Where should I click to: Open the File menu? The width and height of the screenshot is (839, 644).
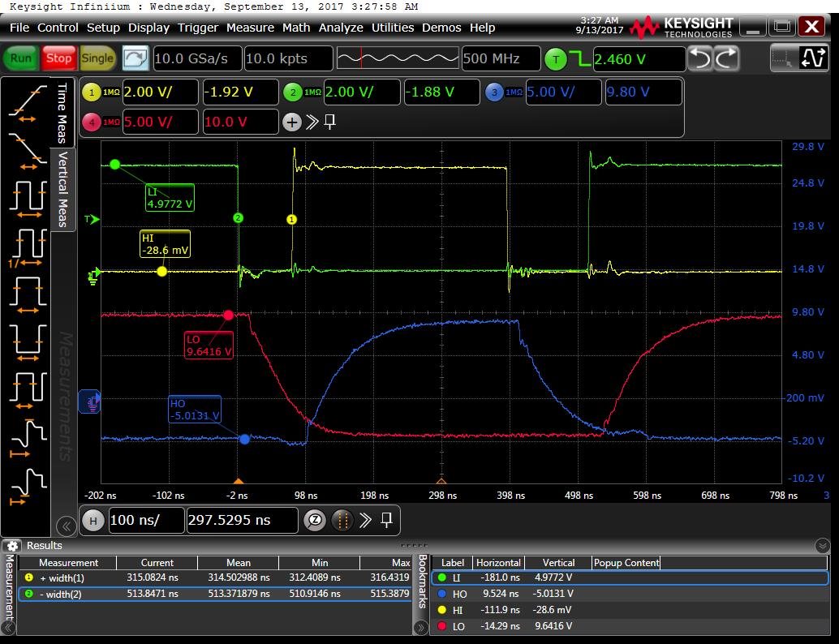[x=19, y=28]
